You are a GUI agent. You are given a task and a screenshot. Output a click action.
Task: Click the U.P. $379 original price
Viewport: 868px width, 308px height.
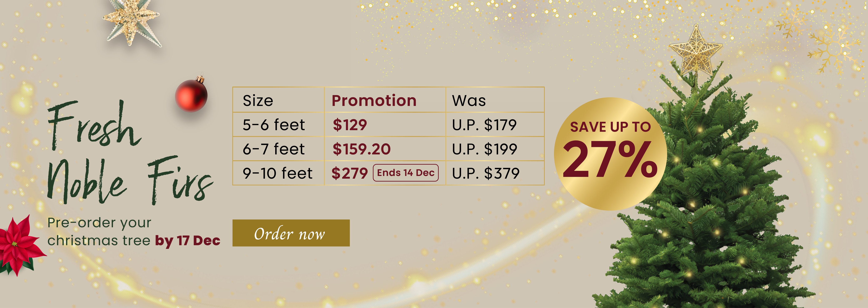pyautogui.click(x=486, y=173)
